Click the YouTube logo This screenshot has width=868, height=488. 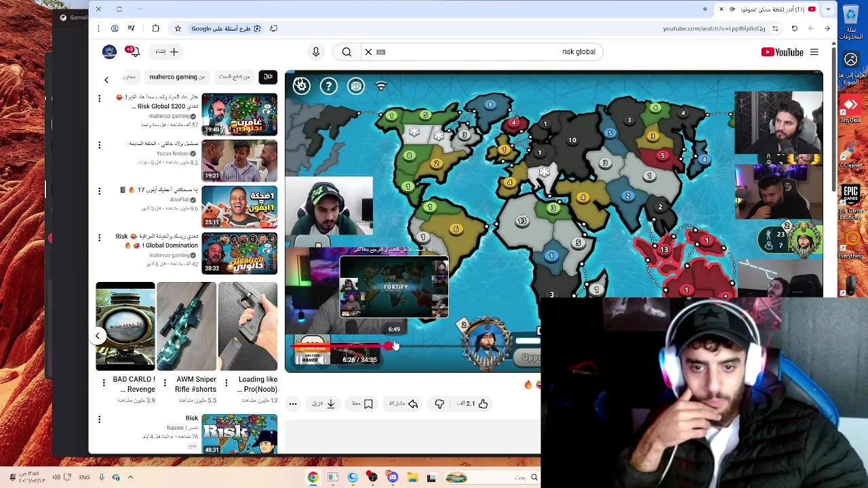(782, 52)
